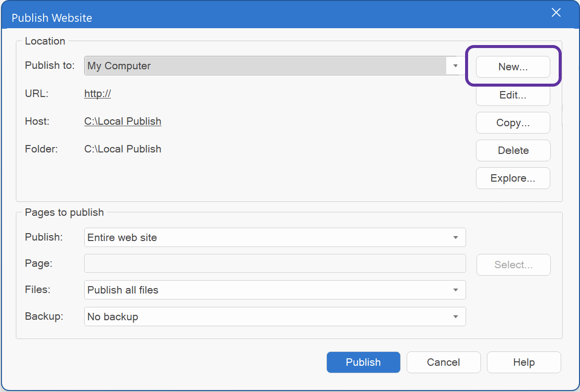This screenshot has height=392, width=580.
Task: Expand the 'Publish all files' Files dropdown
Action: [x=275, y=290]
